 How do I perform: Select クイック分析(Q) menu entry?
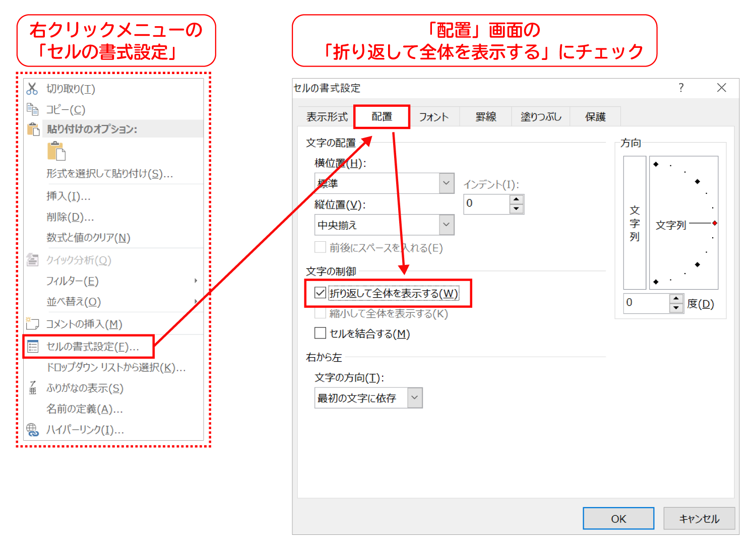[x=79, y=260]
